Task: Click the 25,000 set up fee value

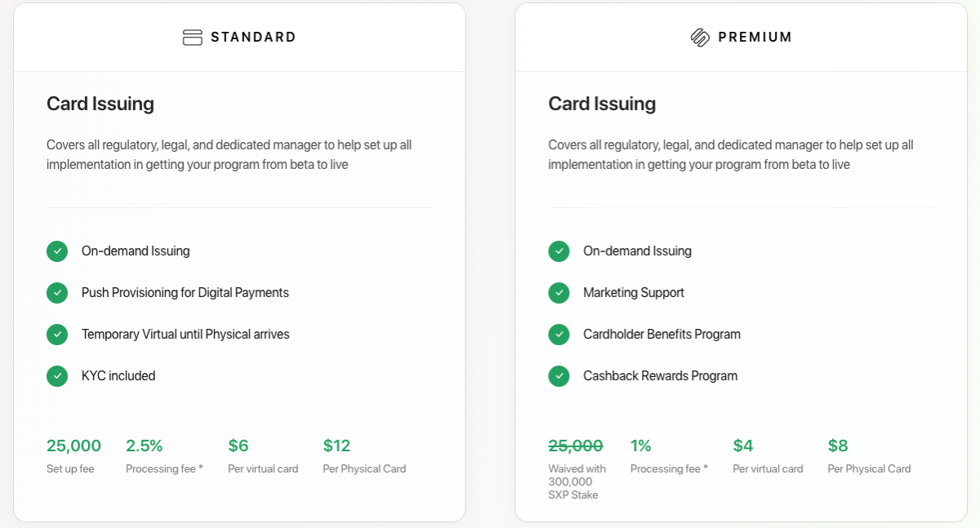Action: [73, 446]
